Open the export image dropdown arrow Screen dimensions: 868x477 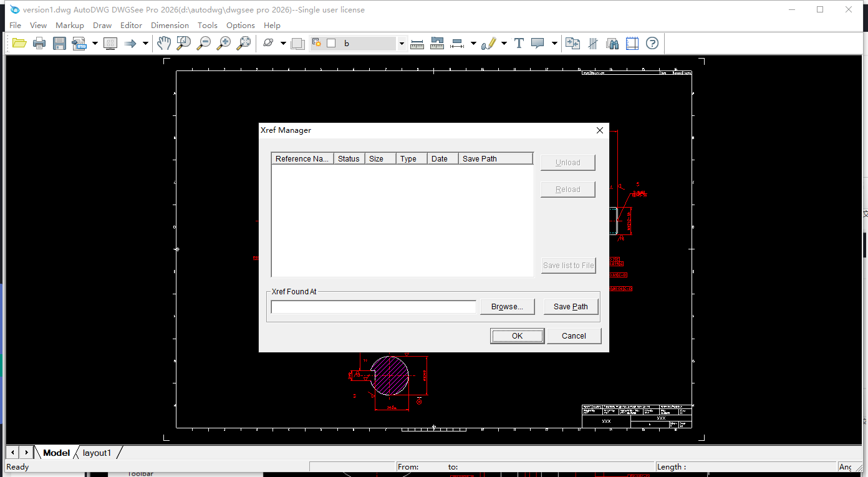(x=95, y=43)
